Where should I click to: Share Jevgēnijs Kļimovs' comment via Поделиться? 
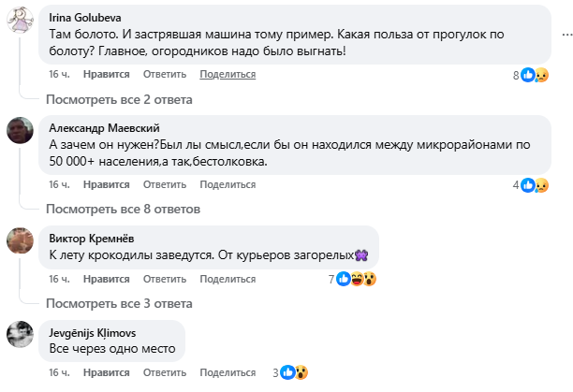click(228, 371)
